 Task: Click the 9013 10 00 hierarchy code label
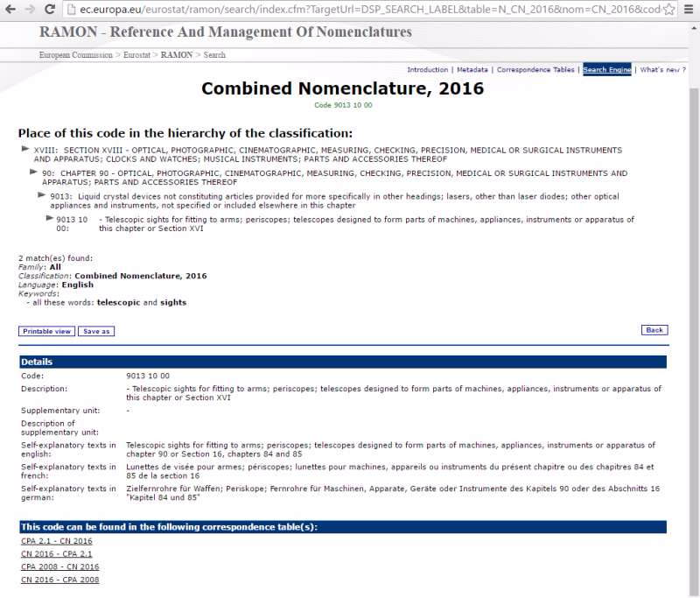[x=72, y=224]
